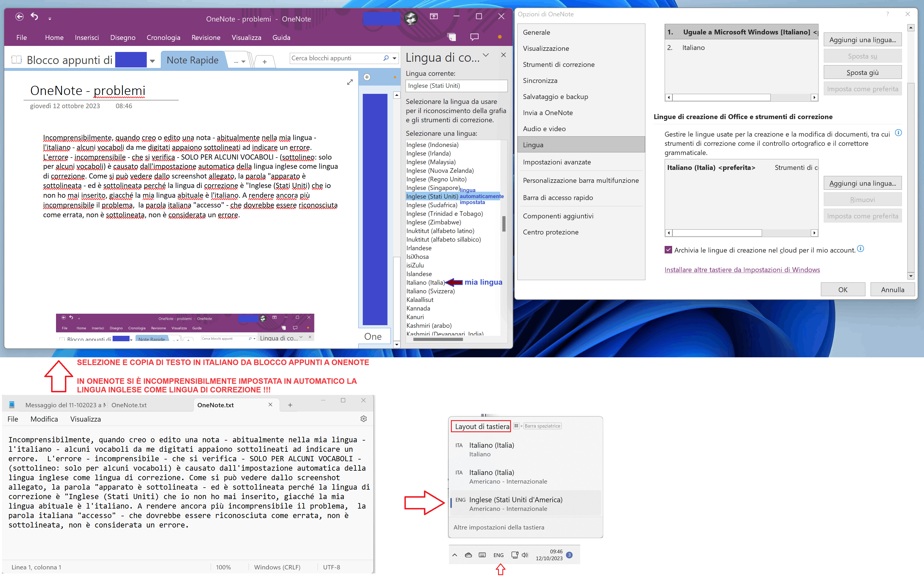924x576 pixels.
Task: Show hidden icons via the tray chevron
Action: click(455, 555)
